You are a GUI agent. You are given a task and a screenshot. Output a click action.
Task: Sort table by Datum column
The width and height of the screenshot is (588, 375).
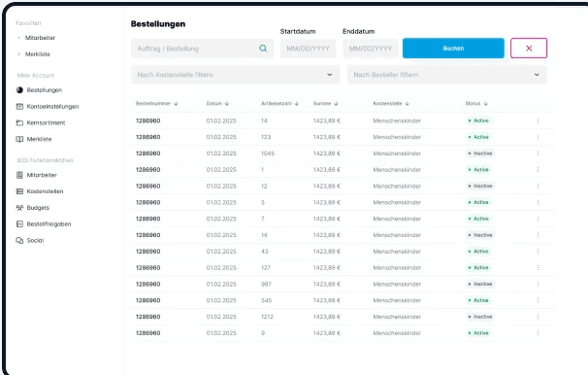pos(226,104)
